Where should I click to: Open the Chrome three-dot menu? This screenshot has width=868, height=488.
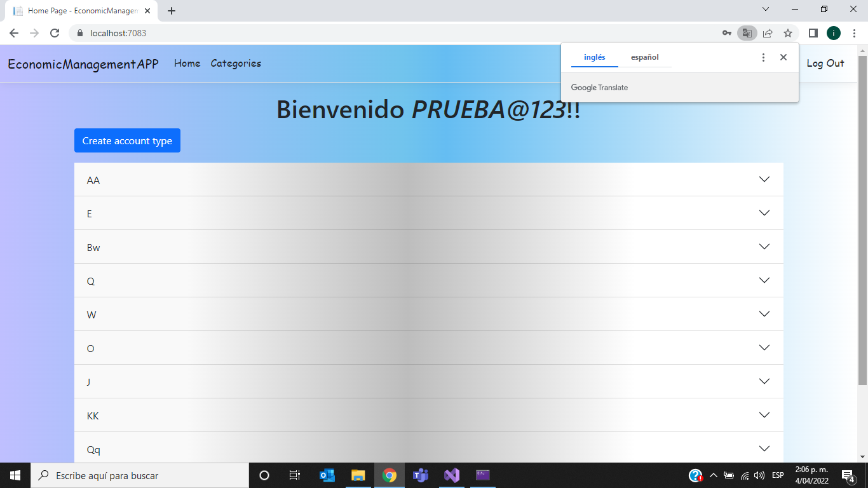click(855, 33)
